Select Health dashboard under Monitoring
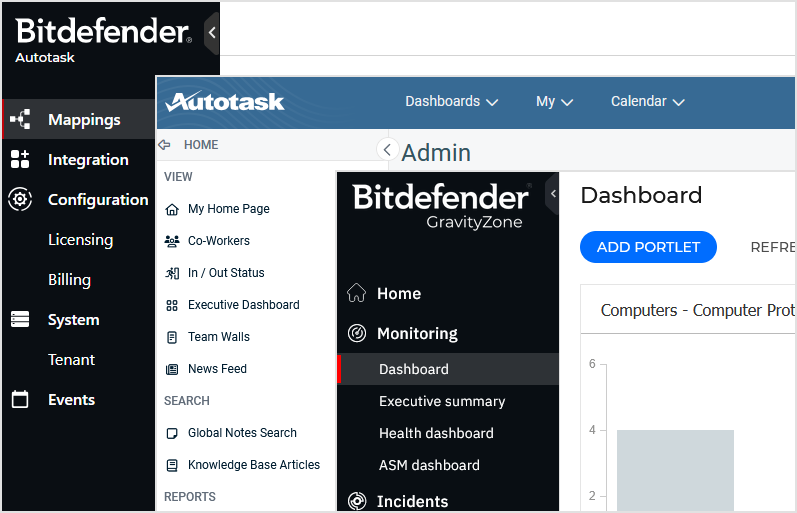The height and width of the screenshot is (513, 797). click(x=436, y=433)
